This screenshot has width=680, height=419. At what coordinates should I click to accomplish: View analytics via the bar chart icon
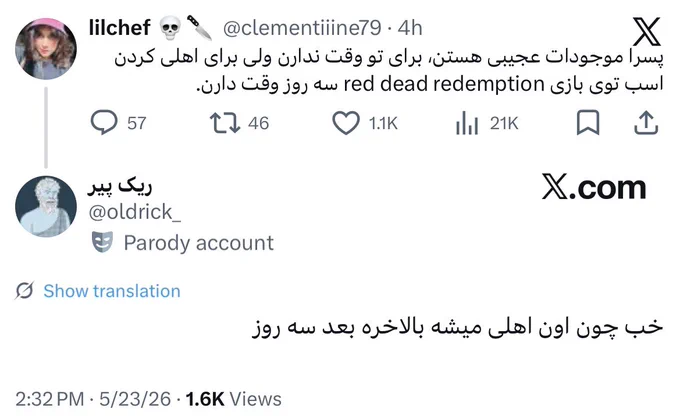pyautogui.click(x=467, y=123)
